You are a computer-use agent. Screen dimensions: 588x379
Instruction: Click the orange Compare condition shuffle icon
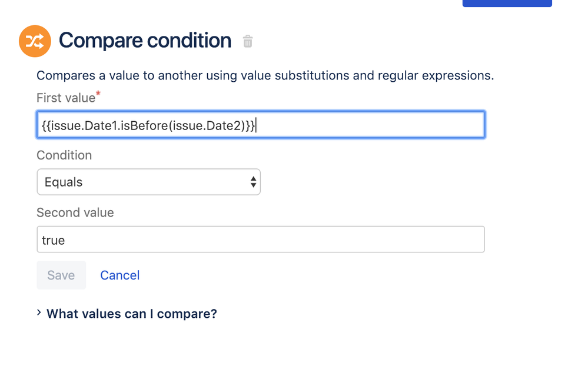point(35,41)
